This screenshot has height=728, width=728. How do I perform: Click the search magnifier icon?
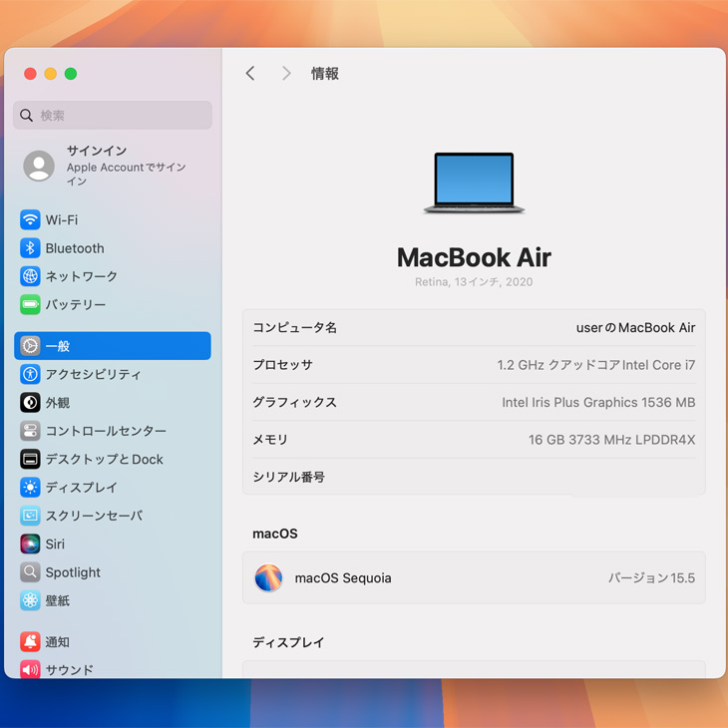27,115
